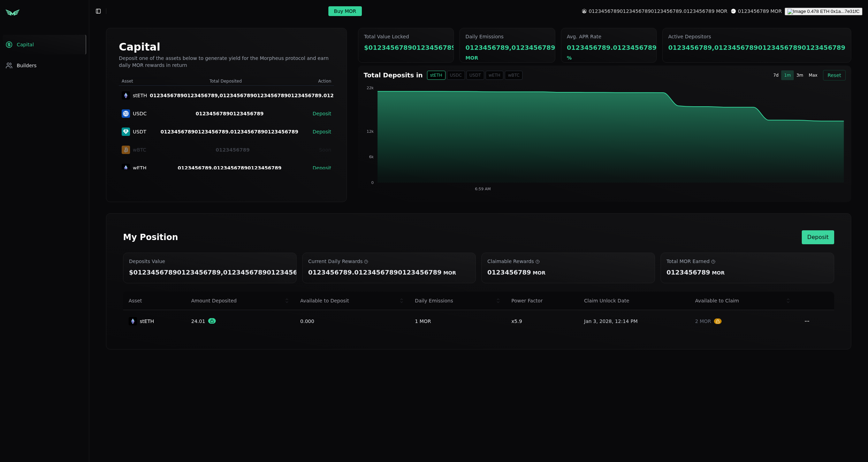Click green lock icon beside 24.01
Image resolution: width=868 pixels, height=462 pixels.
tap(212, 321)
